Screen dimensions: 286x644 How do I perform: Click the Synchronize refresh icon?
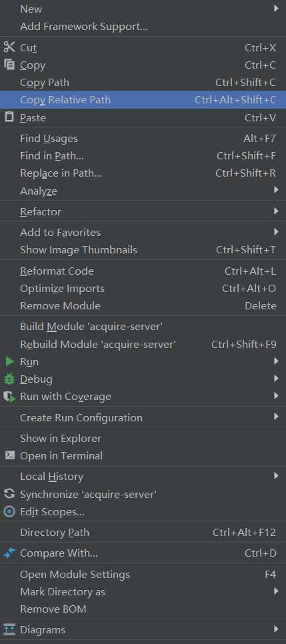[x=9, y=494]
